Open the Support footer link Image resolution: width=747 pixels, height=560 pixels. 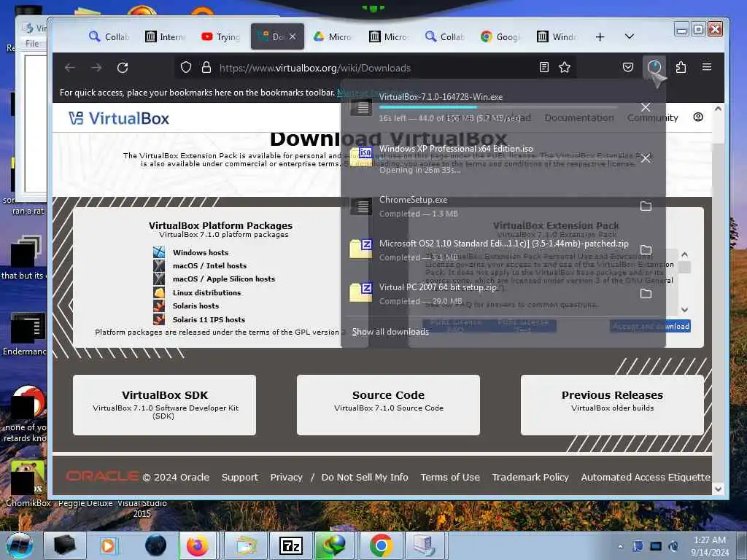239,477
